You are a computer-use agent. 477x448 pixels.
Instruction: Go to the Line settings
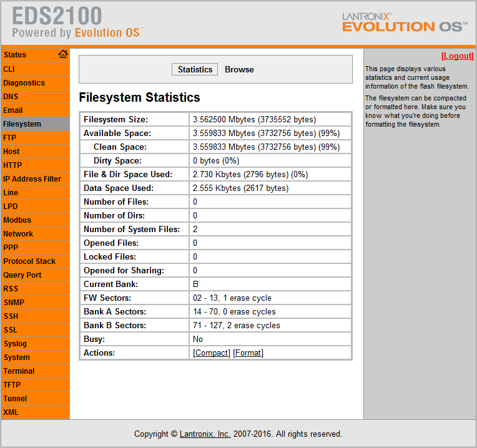coord(36,192)
